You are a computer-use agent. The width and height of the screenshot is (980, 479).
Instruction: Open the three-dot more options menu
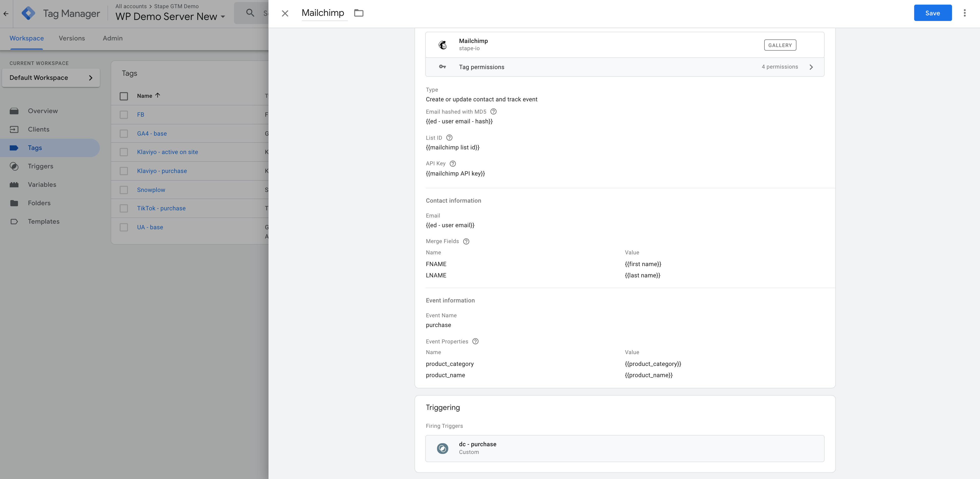(964, 13)
